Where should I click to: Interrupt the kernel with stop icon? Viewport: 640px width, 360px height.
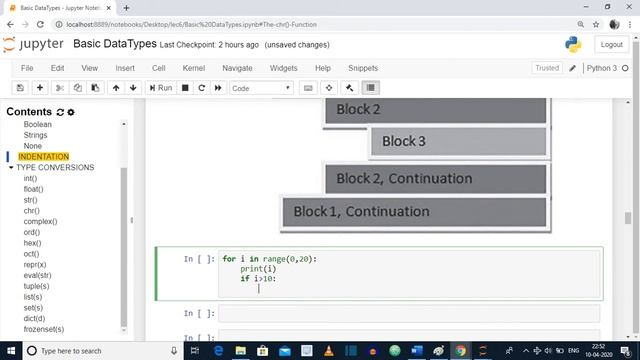point(185,88)
